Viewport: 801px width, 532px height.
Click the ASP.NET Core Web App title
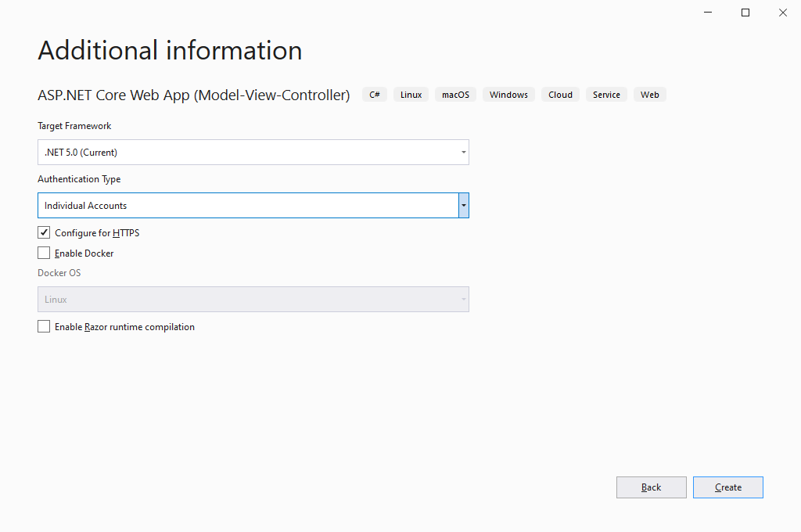click(194, 95)
